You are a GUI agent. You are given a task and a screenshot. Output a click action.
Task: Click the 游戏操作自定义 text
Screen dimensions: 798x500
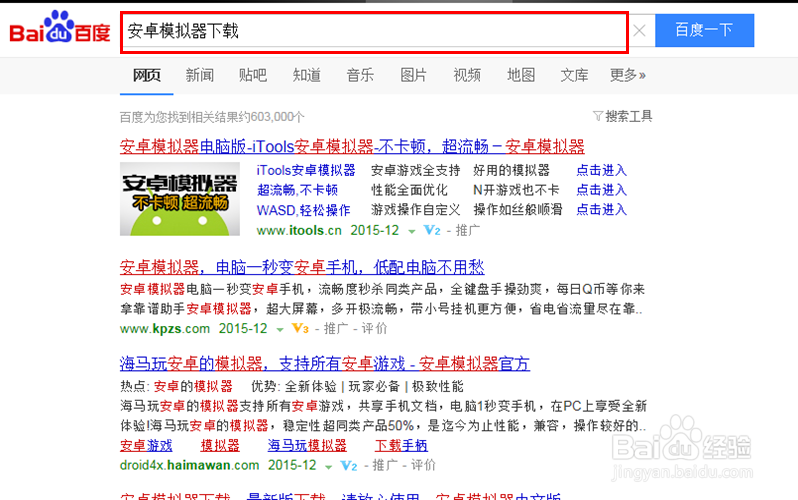click(x=415, y=210)
